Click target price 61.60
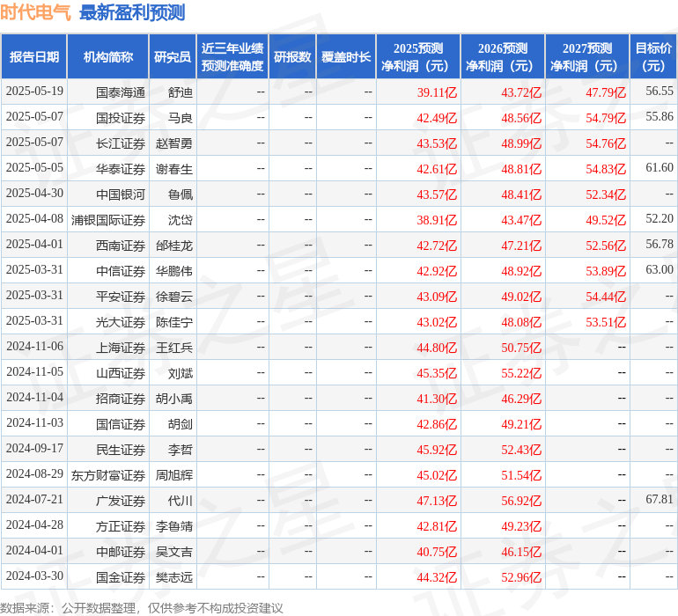This screenshot has width=678, height=616. (x=660, y=168)
